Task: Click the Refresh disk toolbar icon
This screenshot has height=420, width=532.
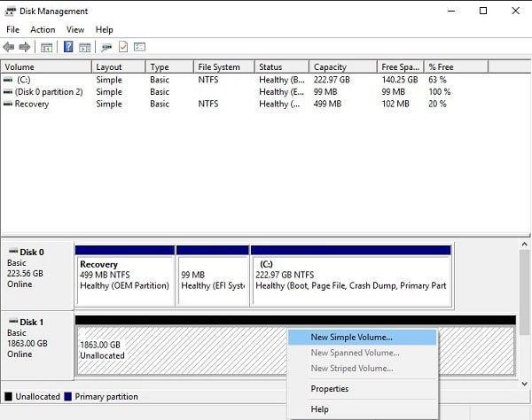Action: (106, 47)
